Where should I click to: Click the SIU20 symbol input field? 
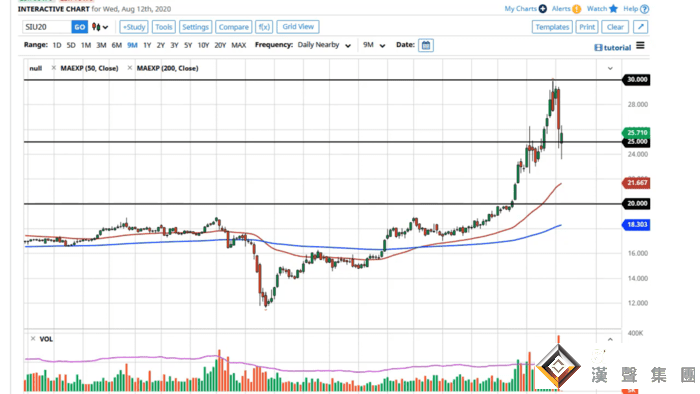pyautogui.click(x=47, y=27)
